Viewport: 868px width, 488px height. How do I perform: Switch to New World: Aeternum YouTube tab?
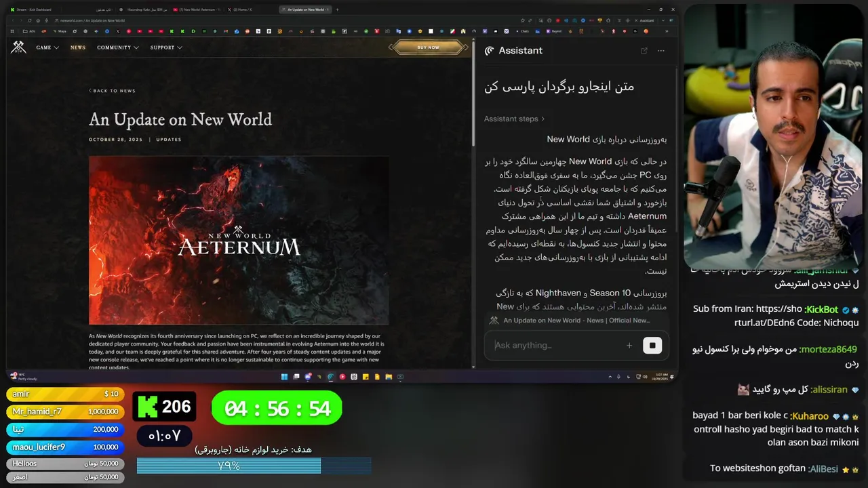(x=197, y=9)
